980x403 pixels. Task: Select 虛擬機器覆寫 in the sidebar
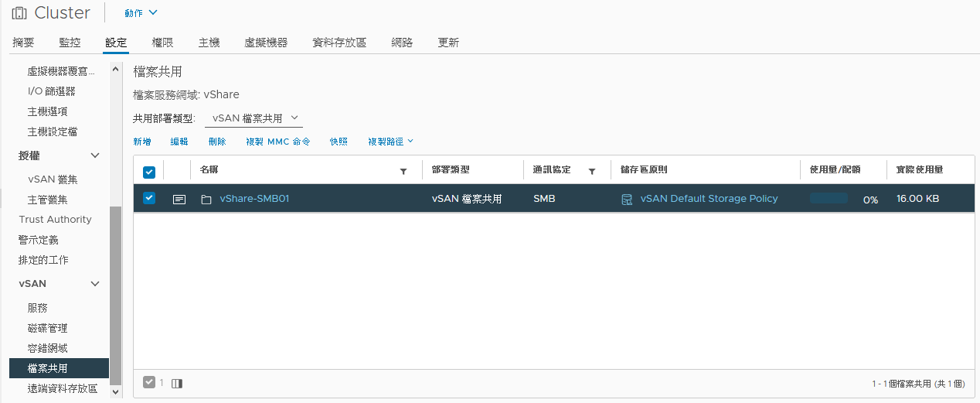click(61, 71)
